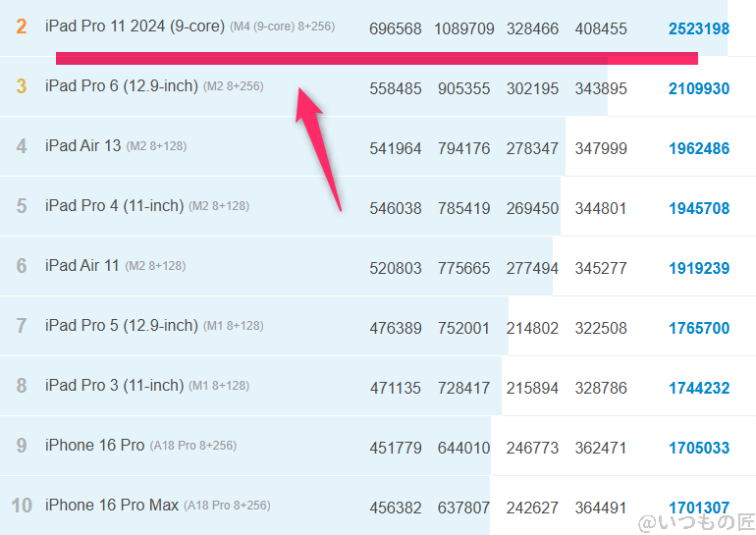Screen dimensions: 756x535
Task: Click rank number 6
Action: pyautogui.click(x=22, y=266)
